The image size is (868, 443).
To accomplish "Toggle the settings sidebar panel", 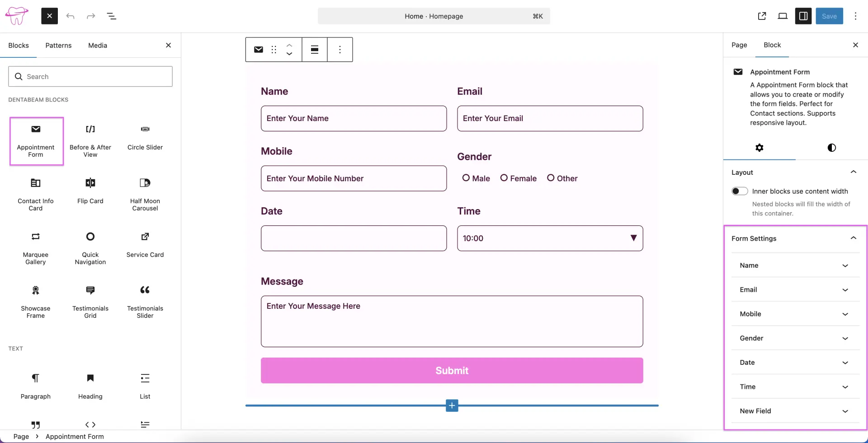I will click(803, 16).
